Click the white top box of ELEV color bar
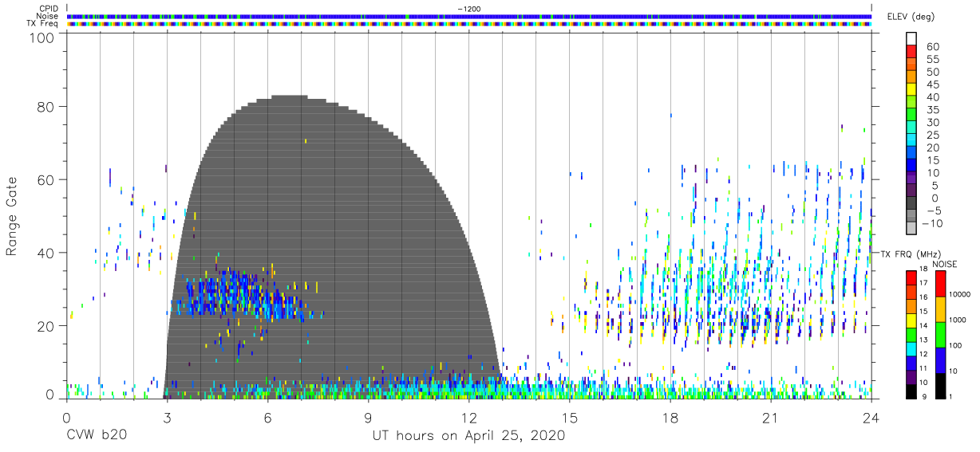Screen dimensions: 980x452 (912, 37)
